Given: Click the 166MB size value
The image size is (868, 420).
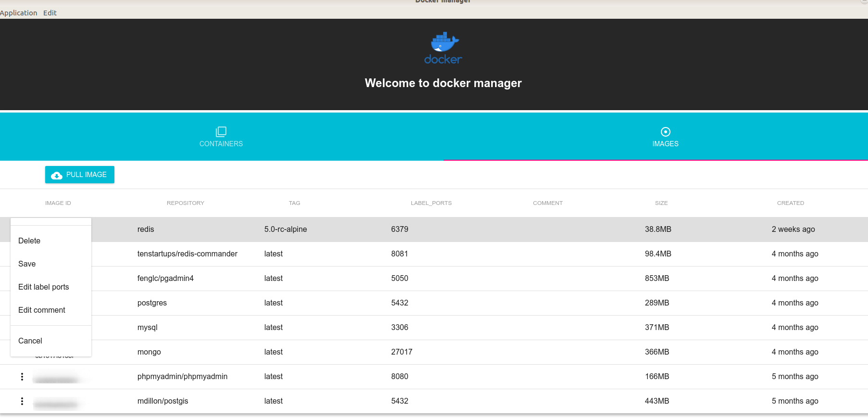Looking at the screenshot, I should [657, 377].
